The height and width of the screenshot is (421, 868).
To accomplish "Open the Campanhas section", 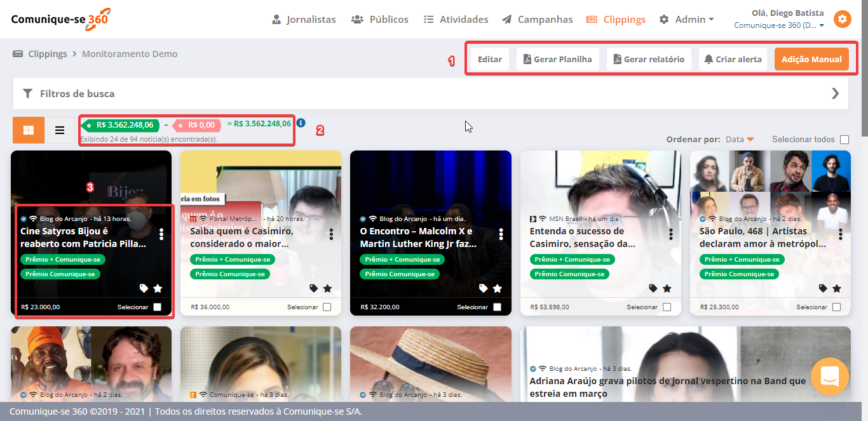I will (537, 20).
